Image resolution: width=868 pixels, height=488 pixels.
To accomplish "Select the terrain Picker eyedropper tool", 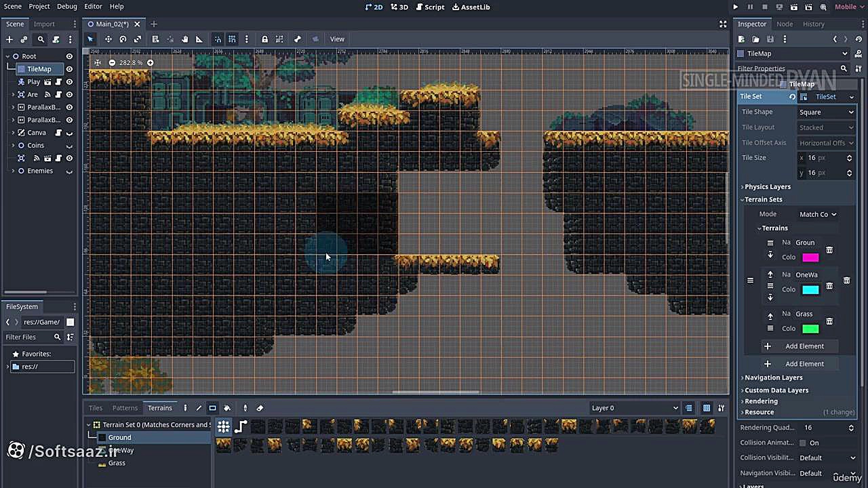I will [x=245, y=408].
